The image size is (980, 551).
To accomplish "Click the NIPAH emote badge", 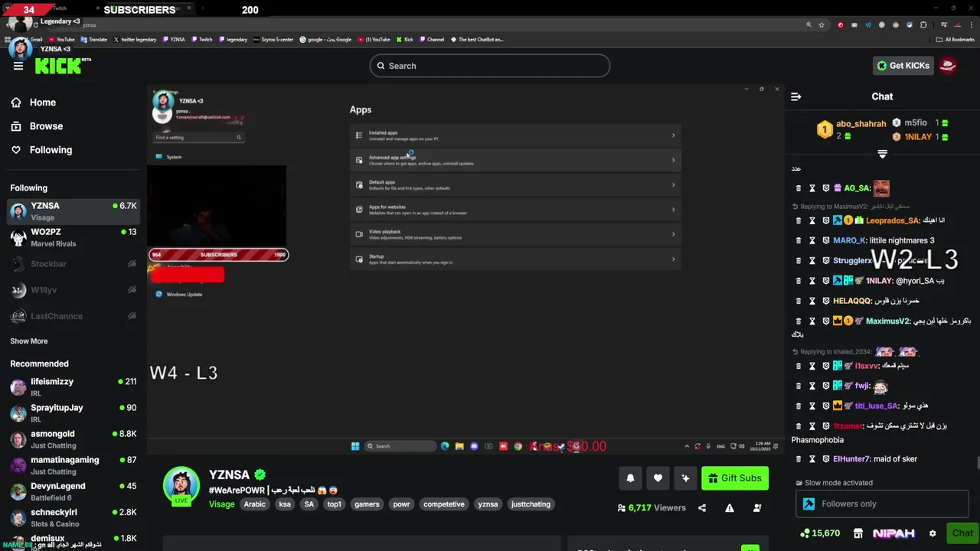I will click(x=893, y=533).
